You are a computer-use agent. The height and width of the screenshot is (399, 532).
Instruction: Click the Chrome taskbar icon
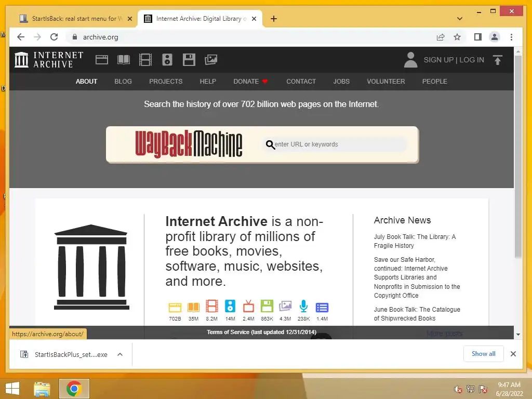(74, 389)
